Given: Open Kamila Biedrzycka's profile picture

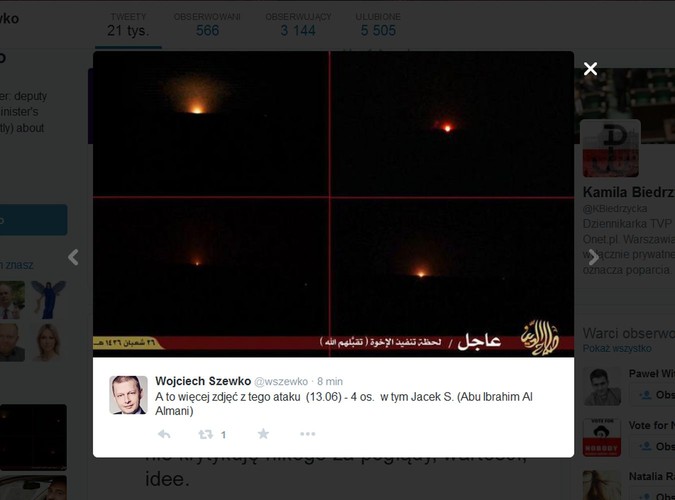Looking at the screenshot, I should (x=610, y=149).
